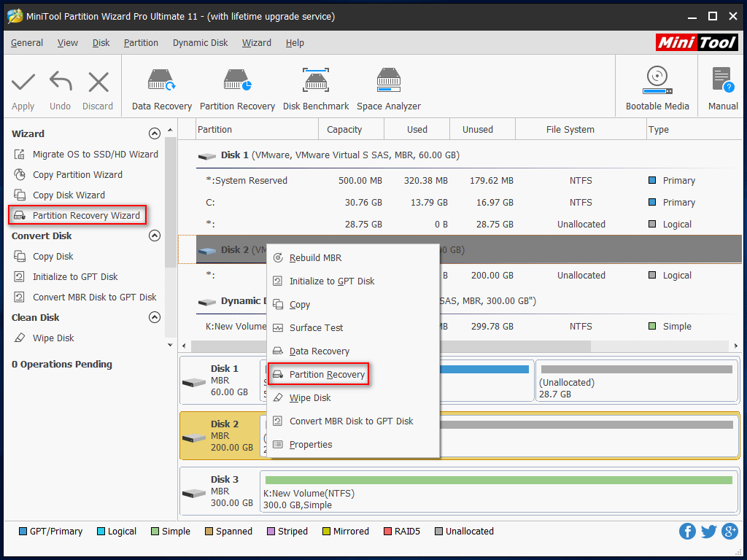Image resolution: width=747 pixels, height=560 pixels.
Task: Choose Properties from context menu
Action: coord(352,444)
